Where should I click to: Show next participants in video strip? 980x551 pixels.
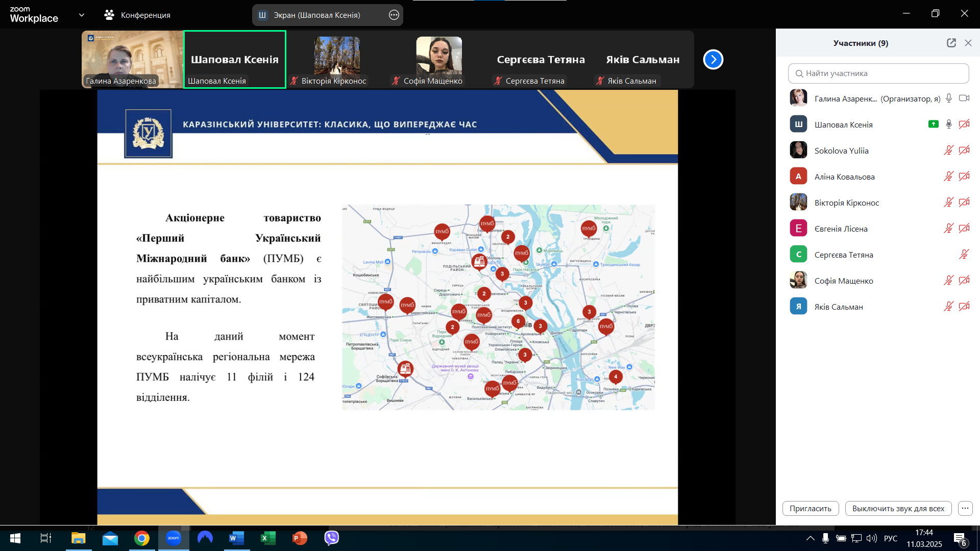point(713,60)
